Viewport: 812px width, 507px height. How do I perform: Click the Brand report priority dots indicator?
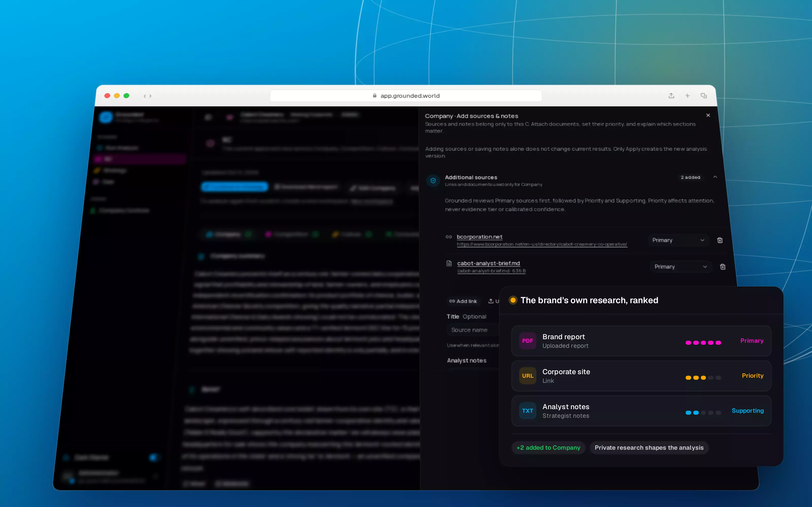click(703, 342)
